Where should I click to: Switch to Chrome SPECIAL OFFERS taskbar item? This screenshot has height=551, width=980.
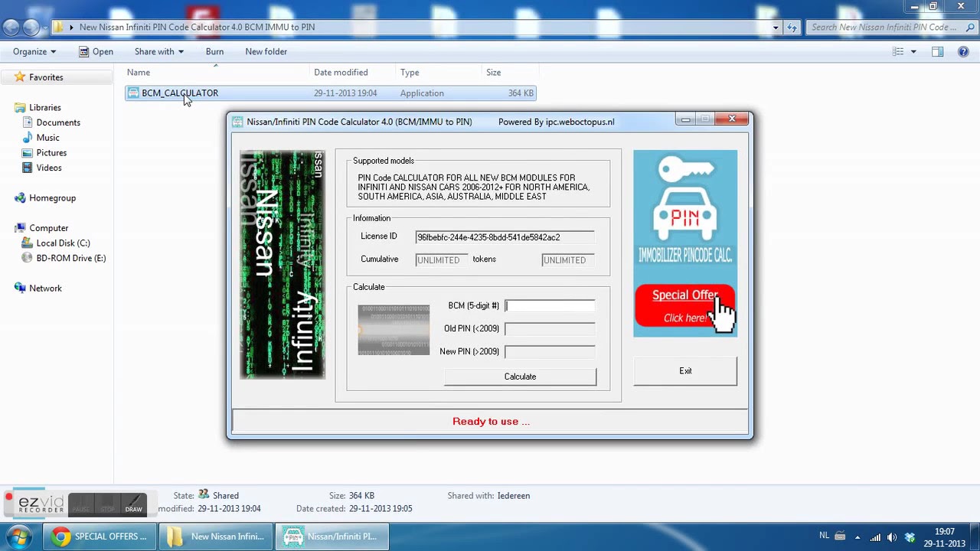[x=99, y=536]
